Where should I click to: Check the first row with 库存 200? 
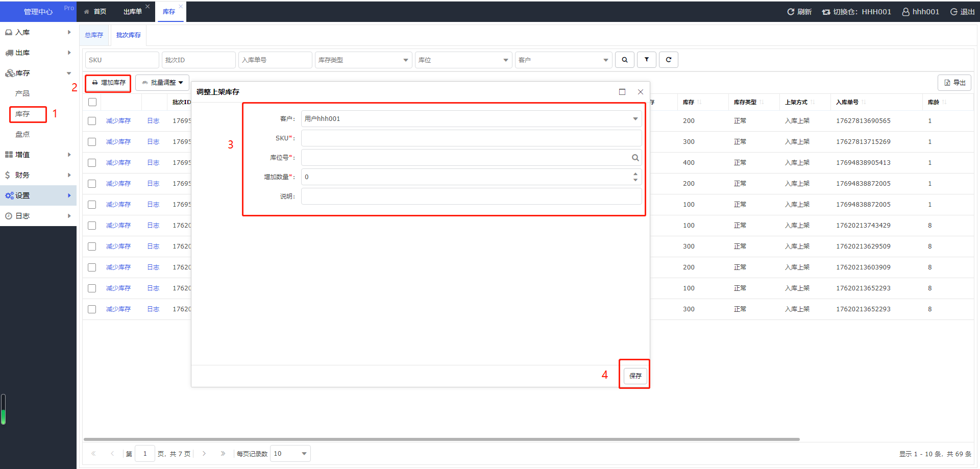pyautogui.click(x=92, y=121)
